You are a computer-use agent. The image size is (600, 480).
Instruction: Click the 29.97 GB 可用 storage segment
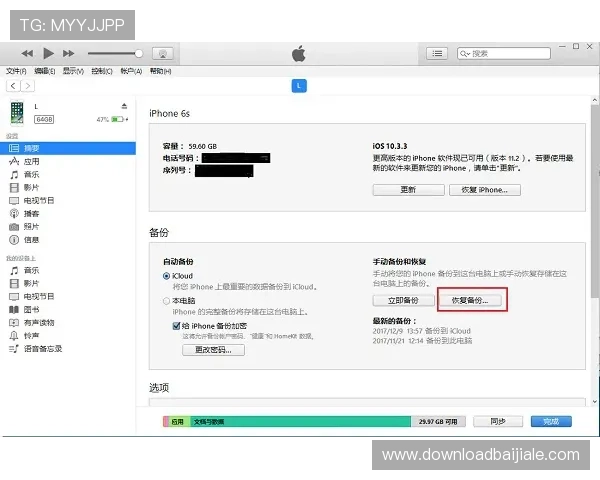click(438, 421)
